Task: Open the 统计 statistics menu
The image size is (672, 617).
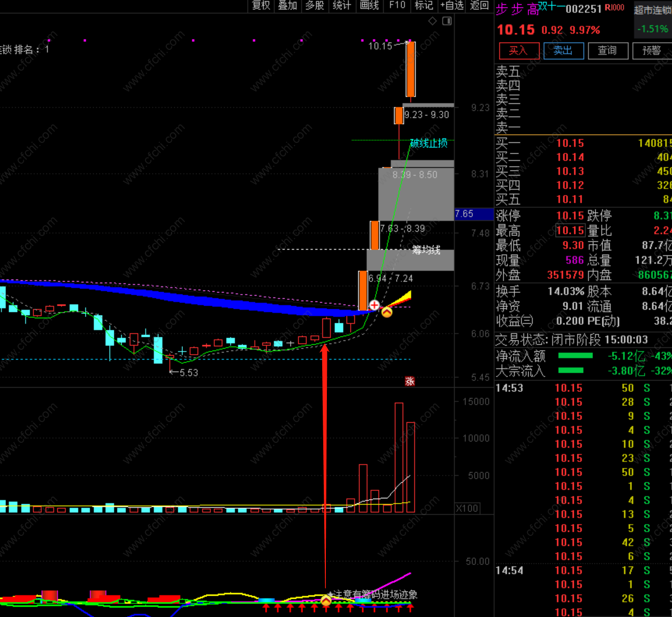Action: click(341, 5)
